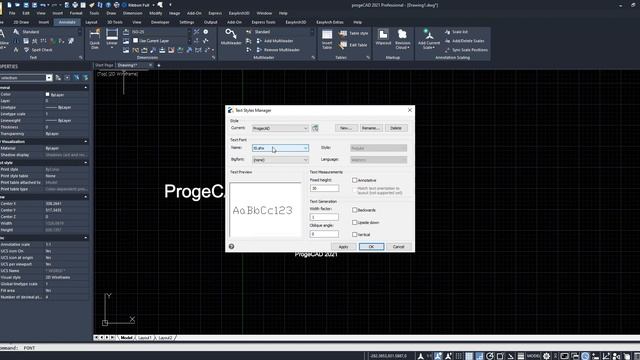Viewport: 640px width, 360px height.
Task: Click the Width factor input field
Action: point(324,217)
